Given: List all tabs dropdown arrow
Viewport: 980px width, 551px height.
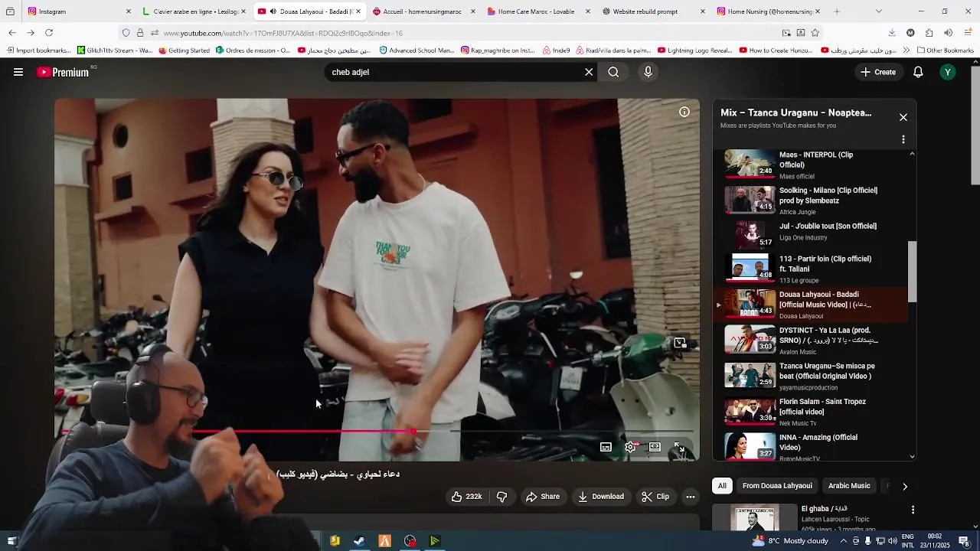Looking at the screenshot, I should pyautogui.click(x=878, y=11).
